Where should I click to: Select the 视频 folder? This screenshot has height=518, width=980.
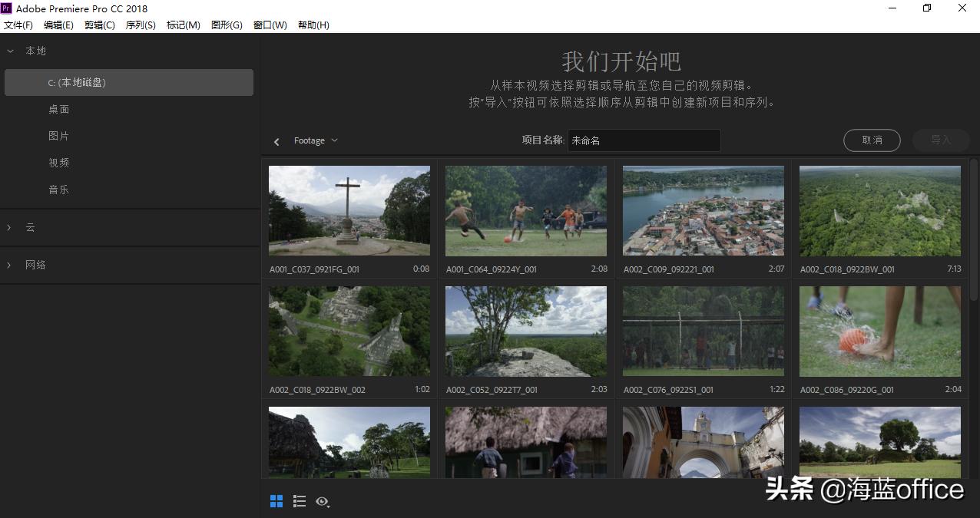(59, 163)
